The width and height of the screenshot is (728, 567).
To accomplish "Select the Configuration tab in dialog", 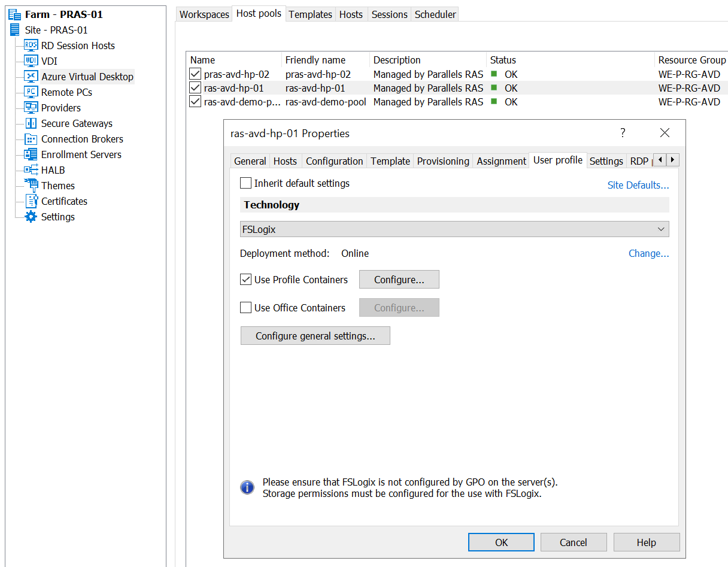I will [335, 161].
